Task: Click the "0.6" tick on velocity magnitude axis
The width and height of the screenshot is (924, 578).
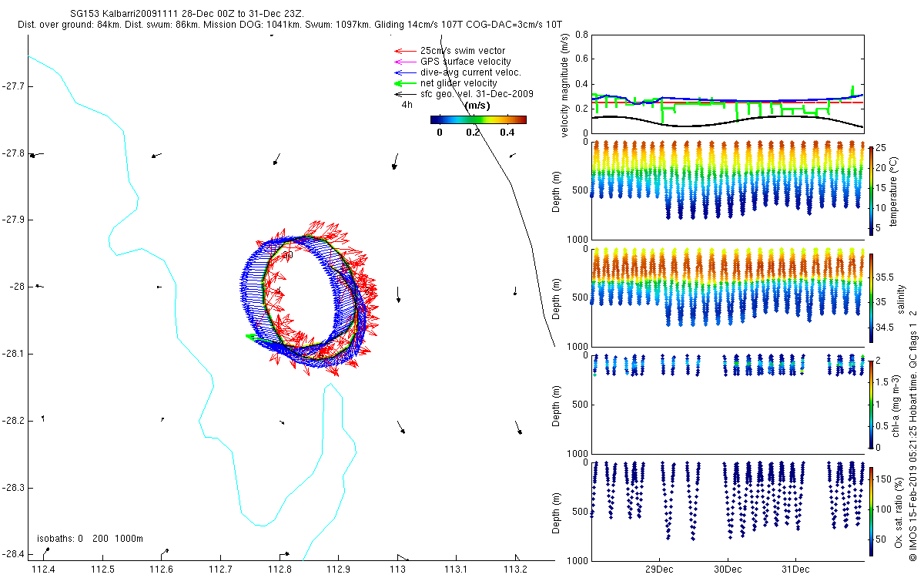Action: [x=581, y=59]
